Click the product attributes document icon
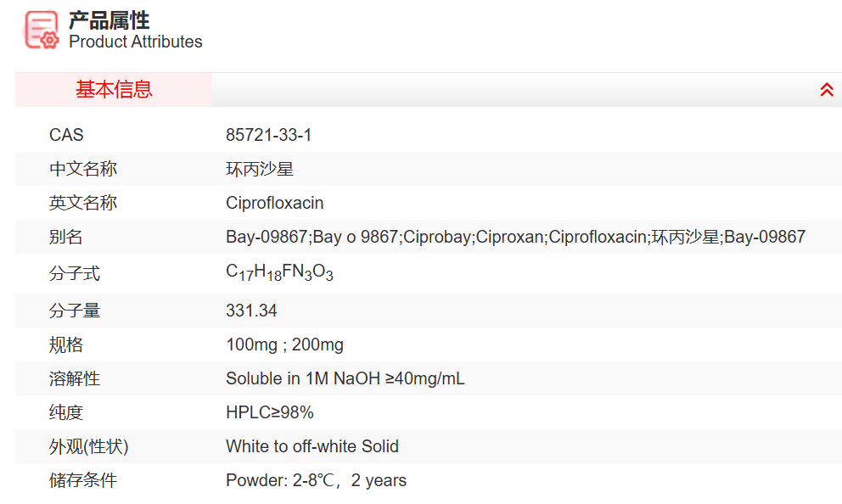 click(42, 30)
